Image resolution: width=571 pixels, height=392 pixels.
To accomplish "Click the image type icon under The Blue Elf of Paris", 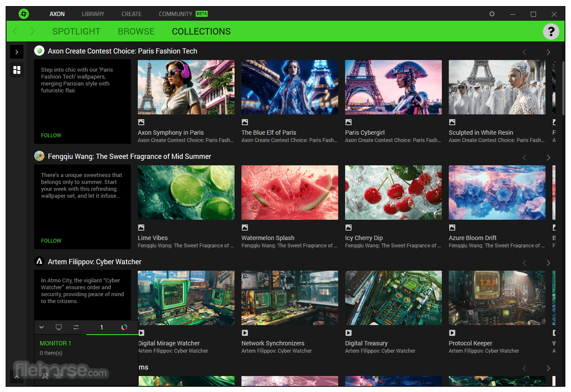I will pyautogui.click(x=245, y=122).
